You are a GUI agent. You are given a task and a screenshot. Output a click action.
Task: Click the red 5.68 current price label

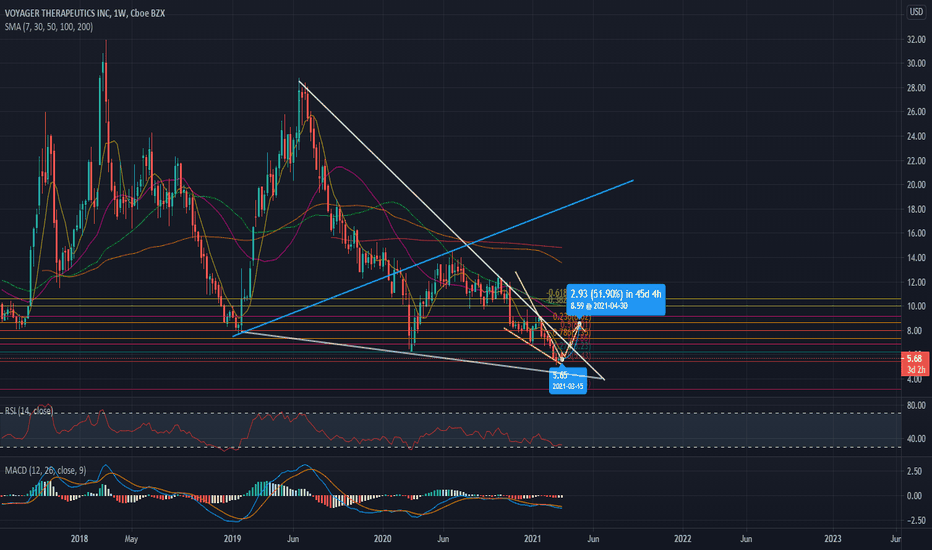(x=915, y=359)
